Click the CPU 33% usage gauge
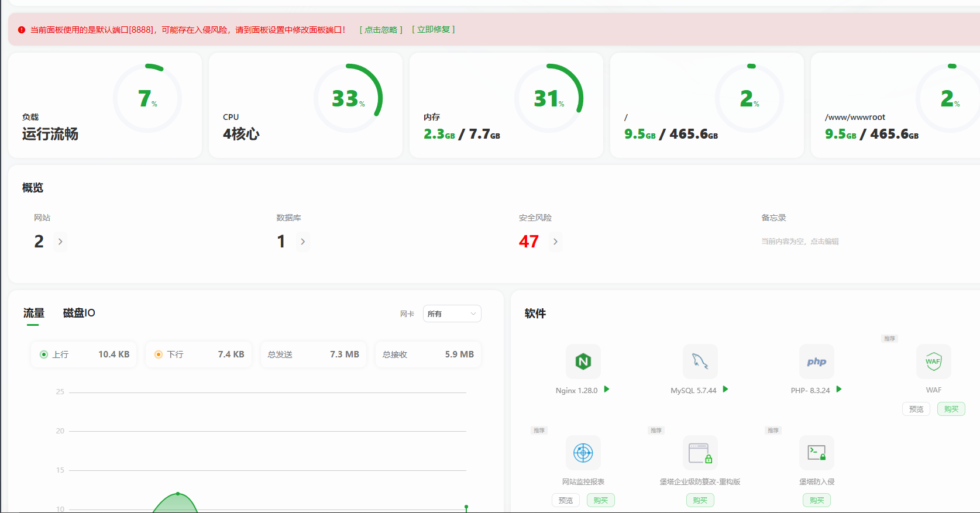The image size is (980, 513). 348,98
